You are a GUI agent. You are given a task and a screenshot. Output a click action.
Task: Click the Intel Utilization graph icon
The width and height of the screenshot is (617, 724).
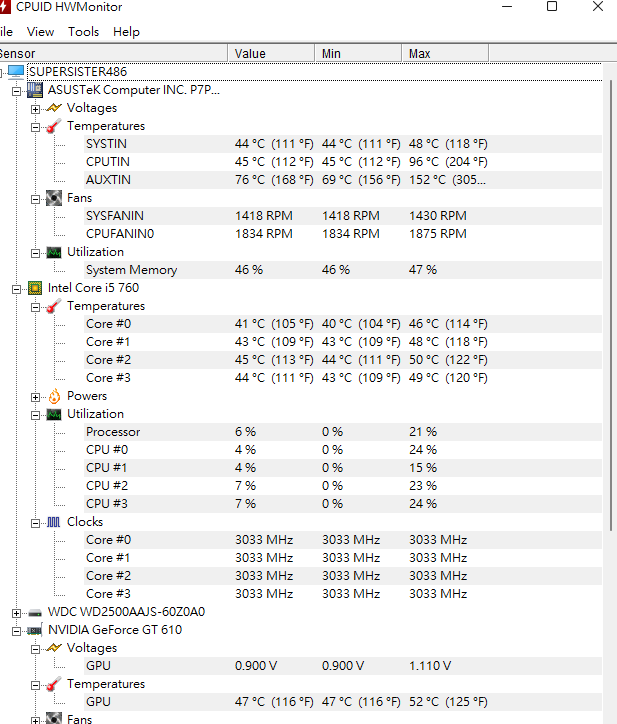[x=54, y=414]
